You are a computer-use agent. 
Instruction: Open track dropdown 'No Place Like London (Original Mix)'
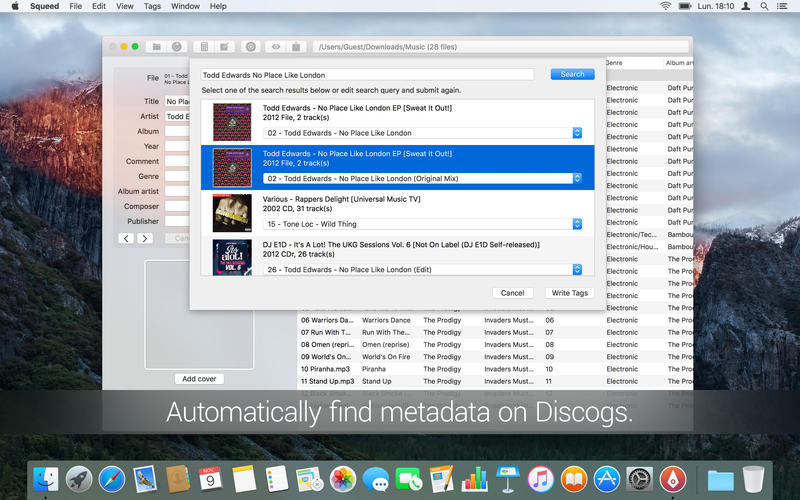[422, 179]
